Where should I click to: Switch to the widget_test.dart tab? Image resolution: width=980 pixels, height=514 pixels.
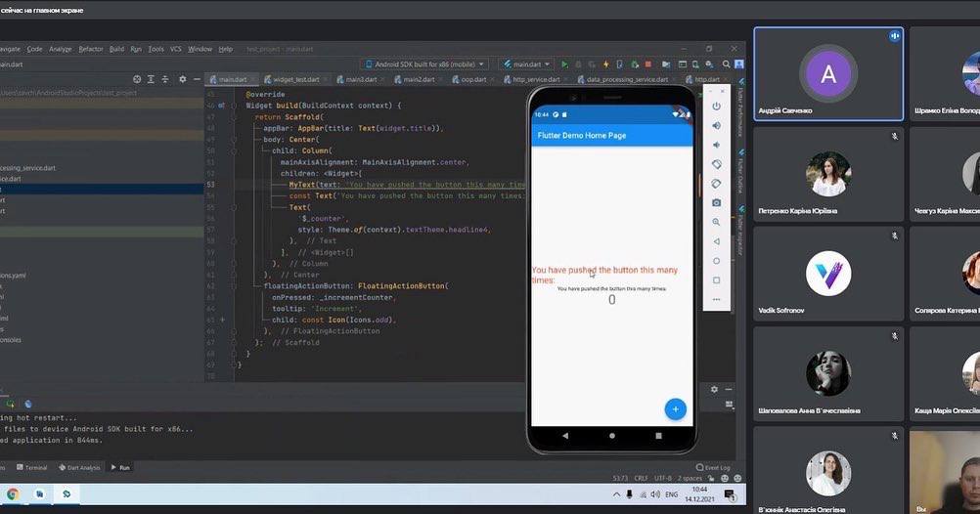tap(295, 79)
